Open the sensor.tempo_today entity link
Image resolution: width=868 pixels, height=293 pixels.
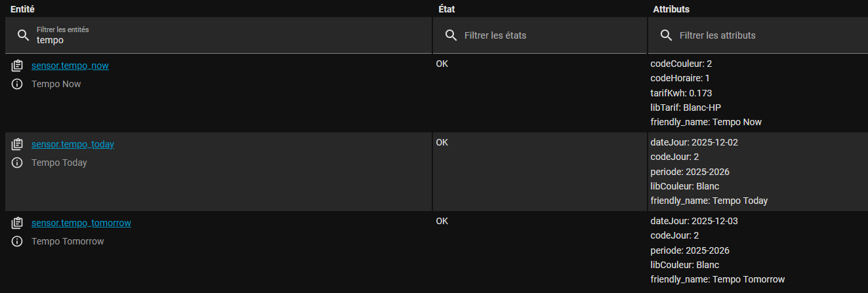pyautogui.click(x=72, y=144)
